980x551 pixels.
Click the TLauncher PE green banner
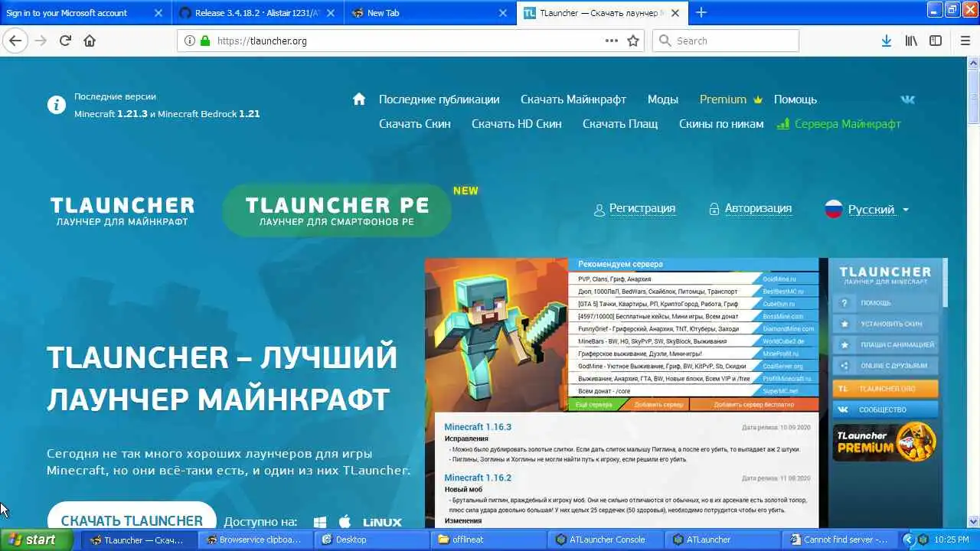[x=337, y=210]
